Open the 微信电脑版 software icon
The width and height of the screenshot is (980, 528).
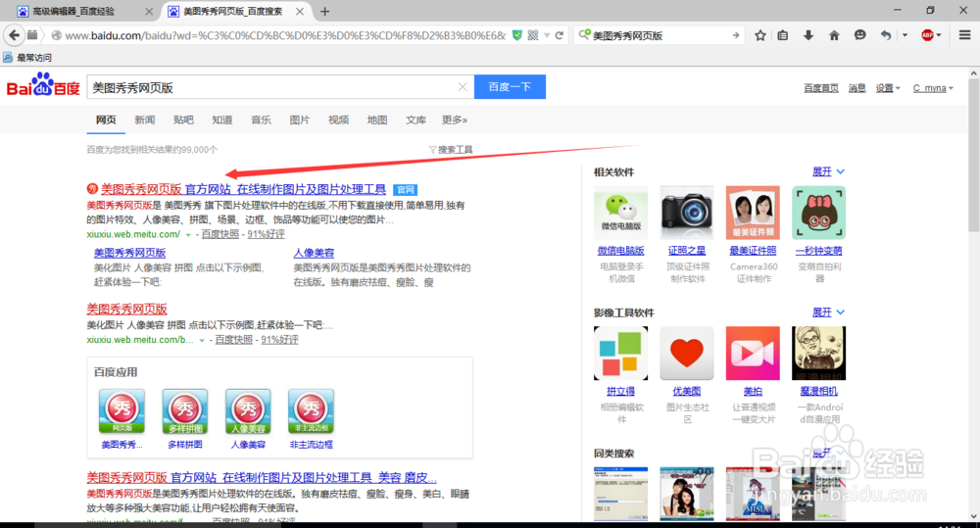click(620, 213)
